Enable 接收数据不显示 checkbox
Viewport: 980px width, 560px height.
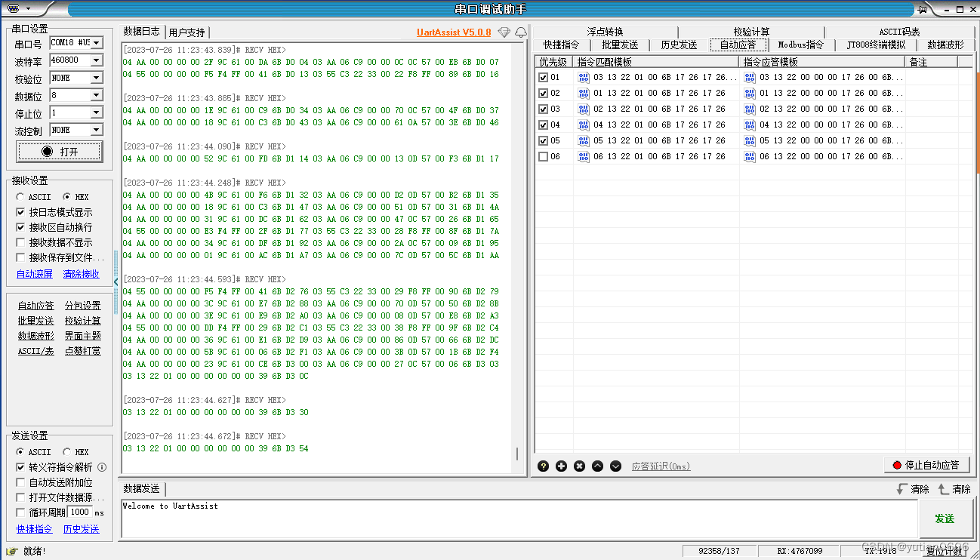click(x=20, y=242)
